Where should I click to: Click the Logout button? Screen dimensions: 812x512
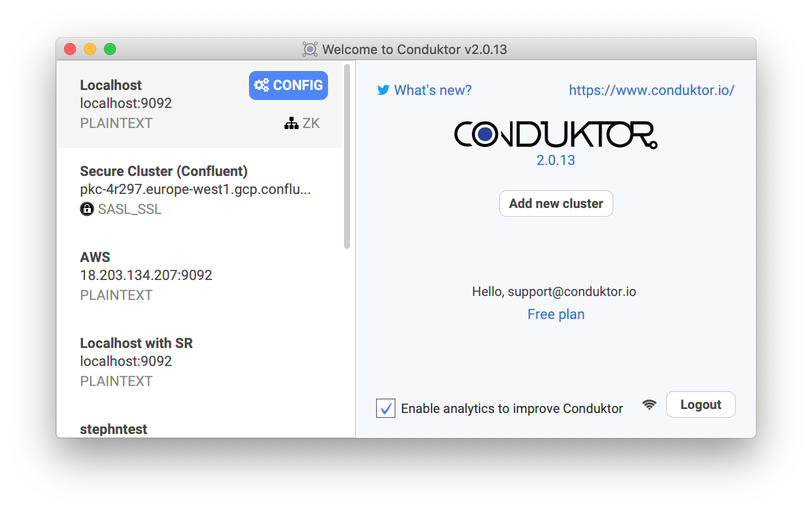[x=700, y=404]
